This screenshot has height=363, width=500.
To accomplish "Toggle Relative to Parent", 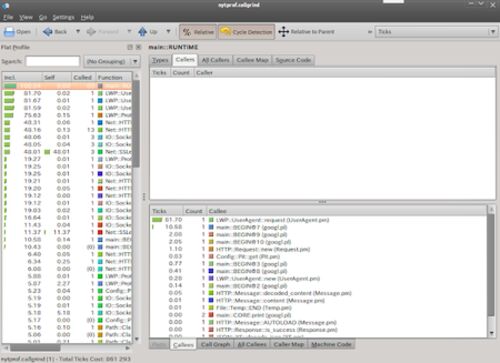I will (306, 32).
